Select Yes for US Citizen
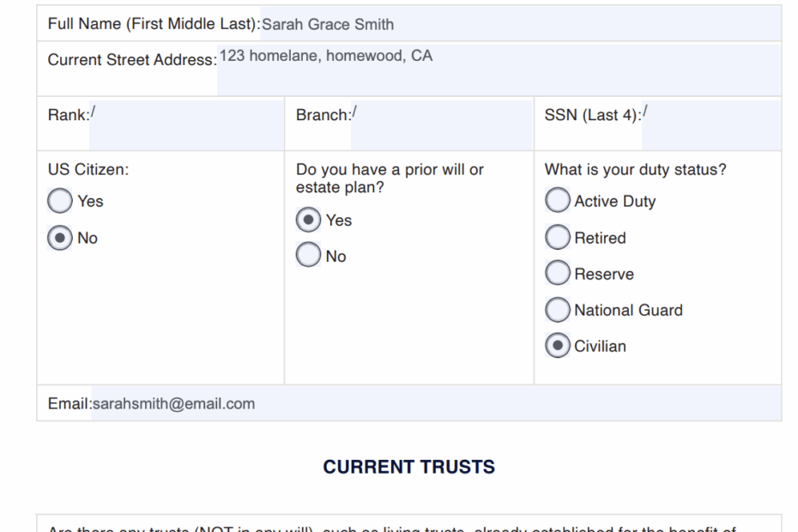The width and height of the screenshot is (798, 532). [60, 201]
